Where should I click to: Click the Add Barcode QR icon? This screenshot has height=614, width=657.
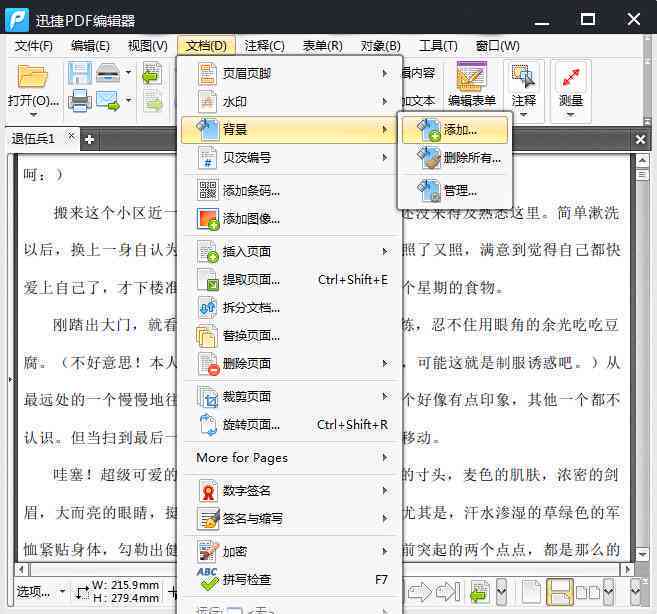[207, 190]
